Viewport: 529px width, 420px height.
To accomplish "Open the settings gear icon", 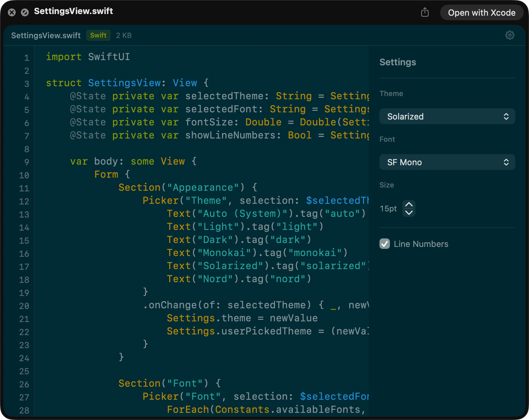I will (510, 35).
